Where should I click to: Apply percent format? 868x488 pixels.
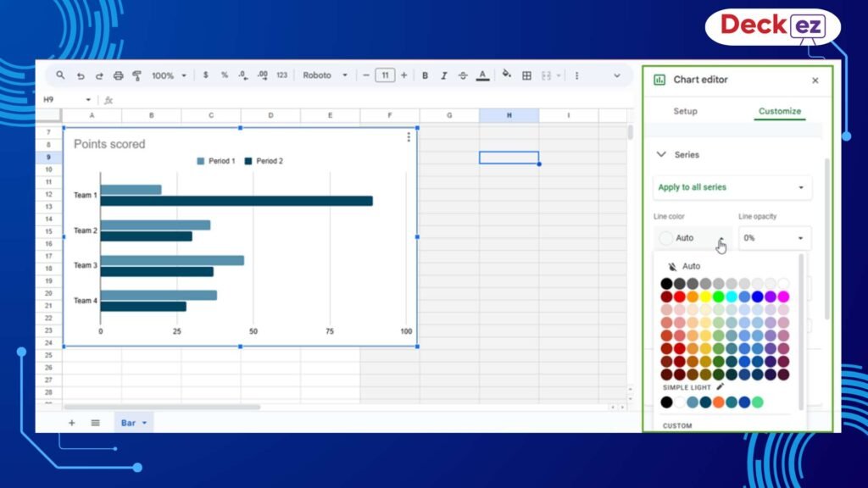224,75
